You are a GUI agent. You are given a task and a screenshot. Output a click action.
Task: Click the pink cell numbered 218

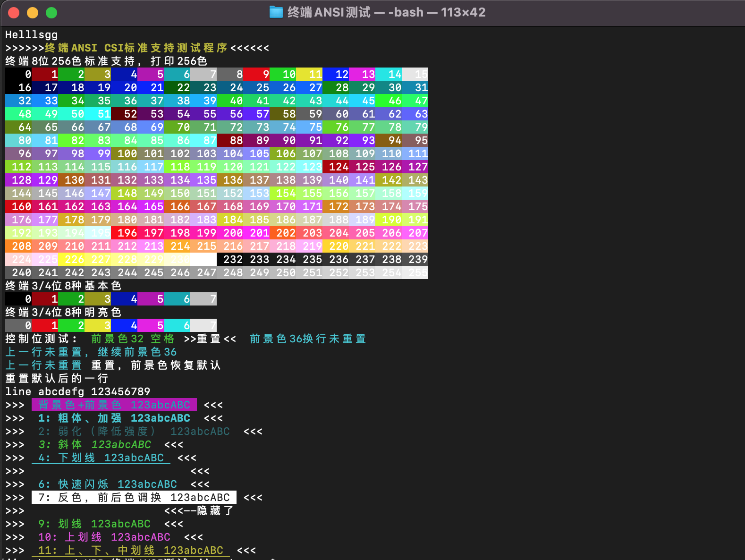(x=283, y=246)
